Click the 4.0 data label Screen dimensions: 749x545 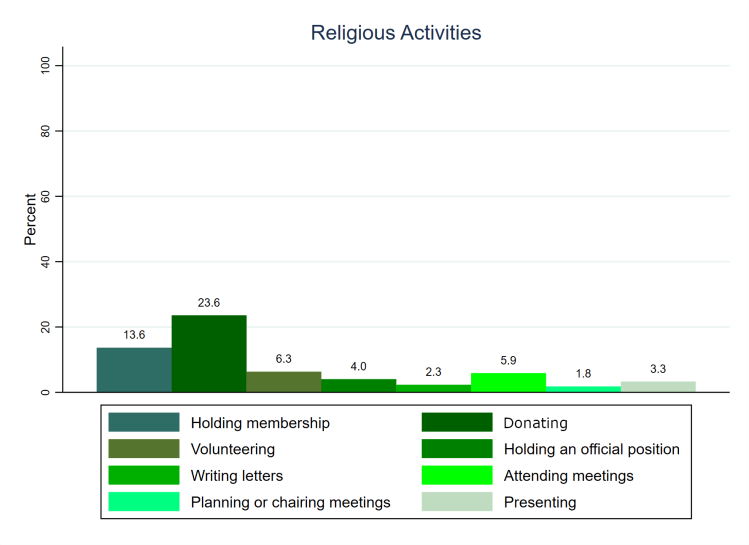(x=358, y=365)
